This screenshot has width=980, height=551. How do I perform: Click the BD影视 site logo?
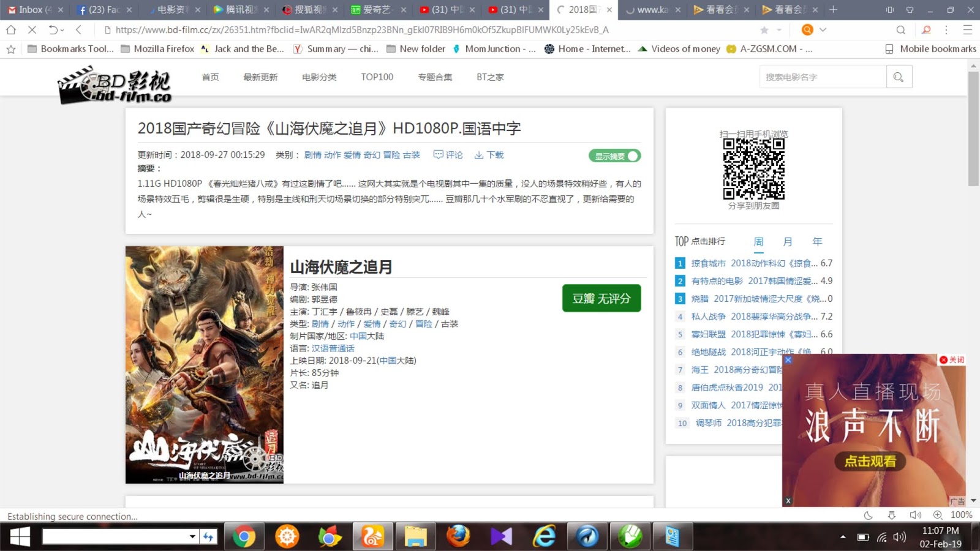point(115,86)
